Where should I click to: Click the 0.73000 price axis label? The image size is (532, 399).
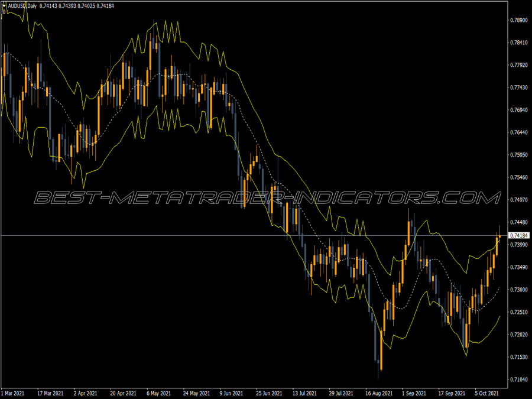519,290
